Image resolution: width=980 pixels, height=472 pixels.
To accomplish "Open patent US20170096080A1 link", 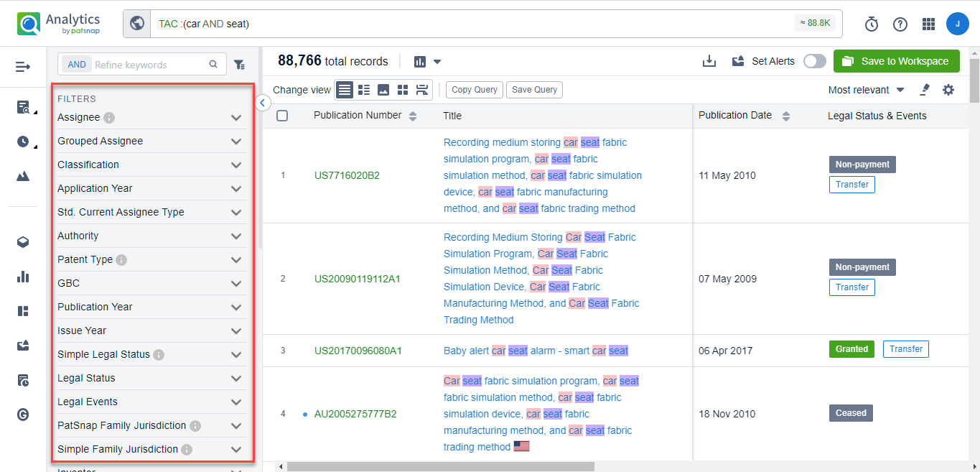I will 358,351.
